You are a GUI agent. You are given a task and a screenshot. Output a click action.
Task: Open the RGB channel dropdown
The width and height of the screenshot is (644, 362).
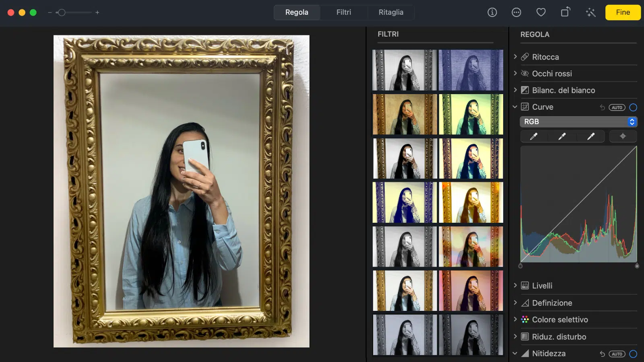(x=578, y=121)
